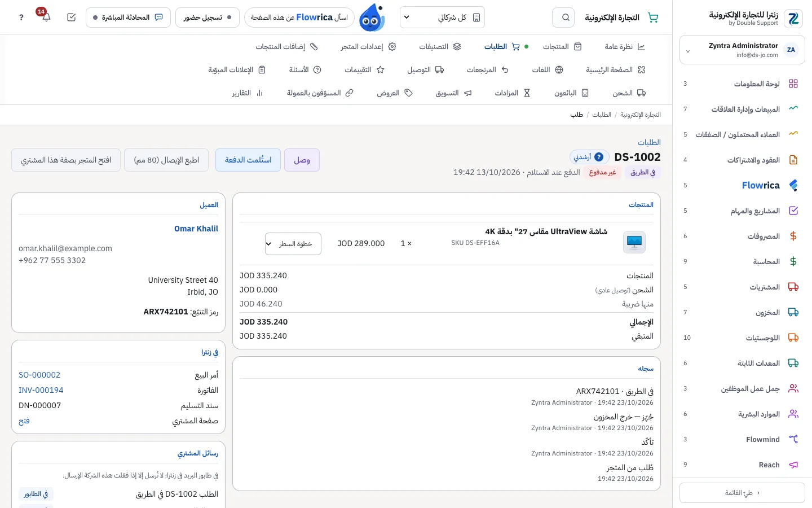Screen dimensions: 812x508
Task: Open the التصنيفات tab
Action: click(440, 47)
